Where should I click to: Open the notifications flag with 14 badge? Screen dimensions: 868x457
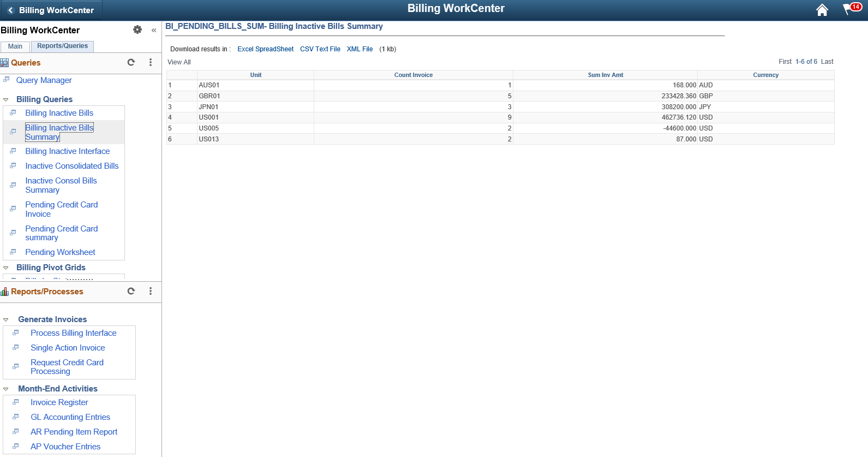pyautogui.click(x=852, y=9)
